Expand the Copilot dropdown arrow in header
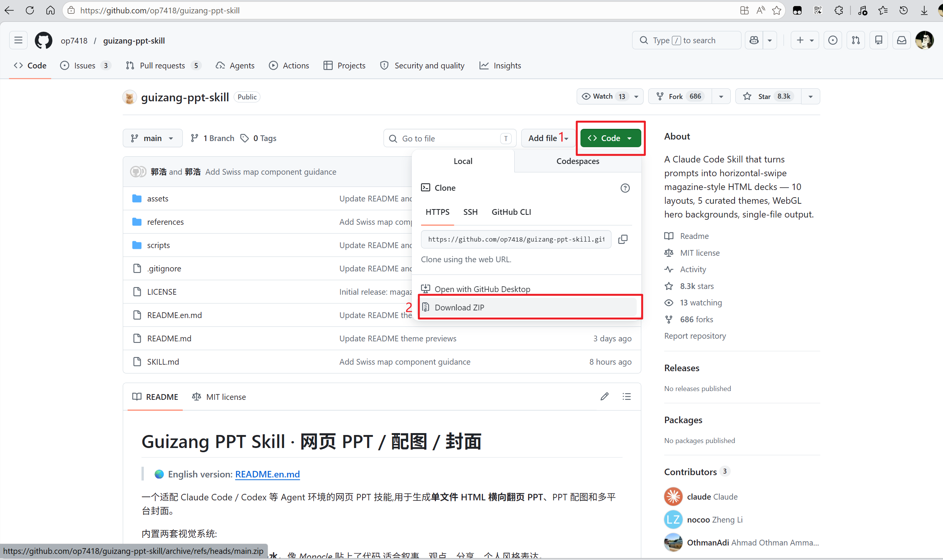Screen dimensions: 943x560 click(x=770, y=40)
